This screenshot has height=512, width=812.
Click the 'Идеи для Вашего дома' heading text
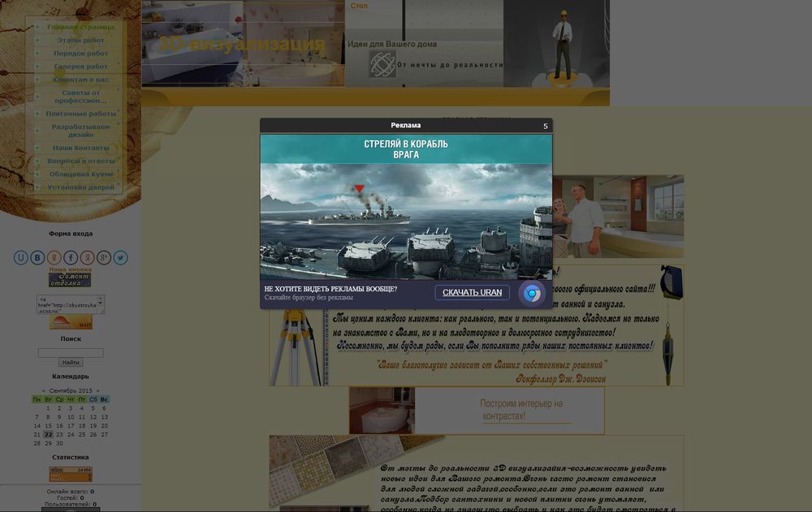point(392,44)
